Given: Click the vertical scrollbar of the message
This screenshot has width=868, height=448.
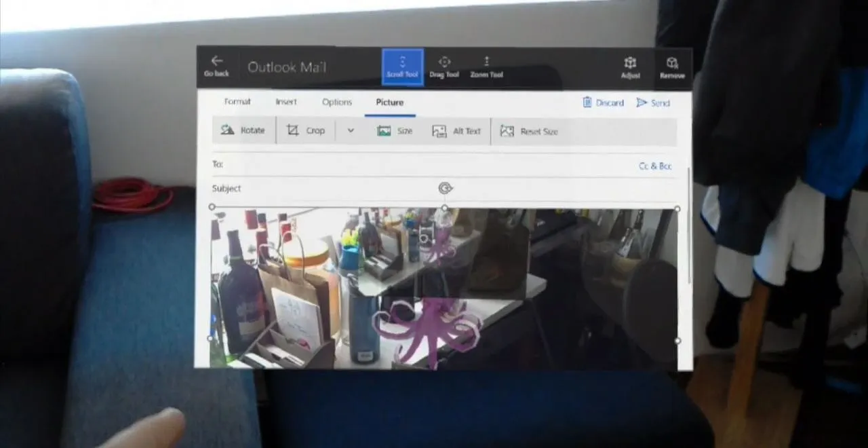Looking at the screenshot, I should [x=690, y=224].
